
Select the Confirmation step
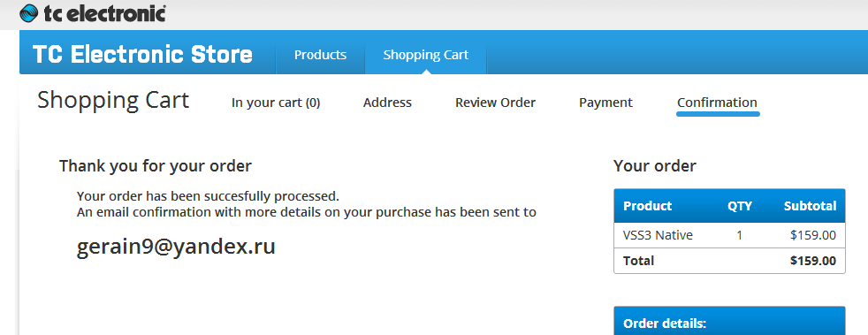(x=718, y=103)
